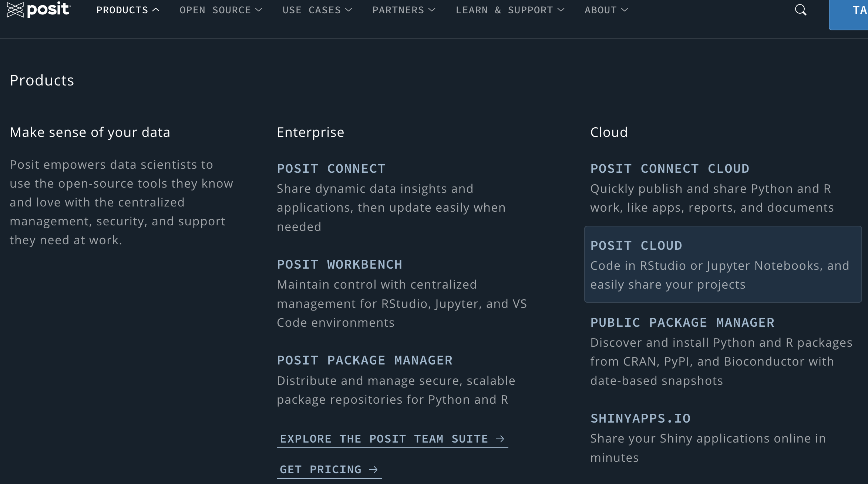This screenshot has height=484, width=868.
Task: Click arrow next to Get Pricing
Action: (x=374, y=470)
